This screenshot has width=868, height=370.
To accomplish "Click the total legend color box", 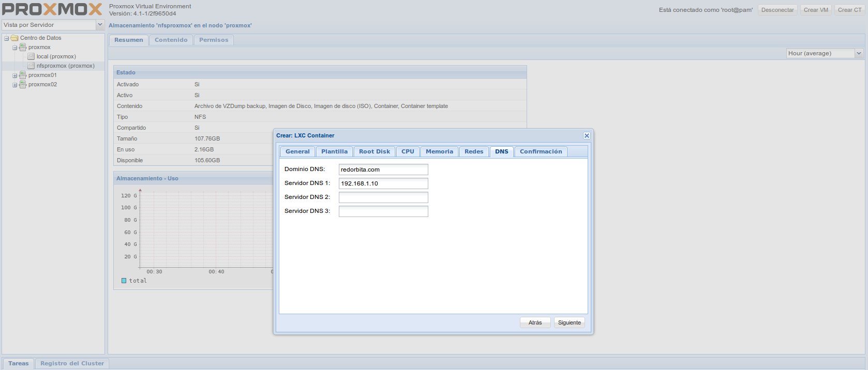I will 124,281.
